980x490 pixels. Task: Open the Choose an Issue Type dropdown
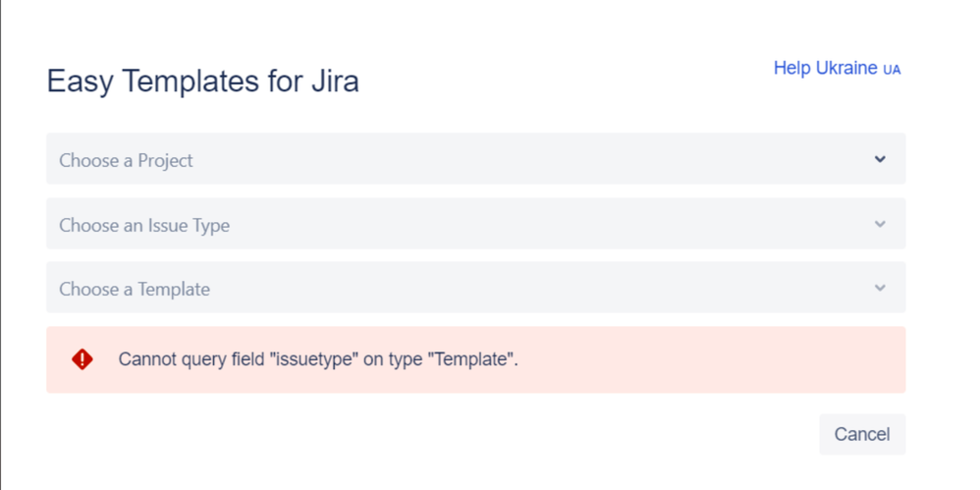[475, 224]
